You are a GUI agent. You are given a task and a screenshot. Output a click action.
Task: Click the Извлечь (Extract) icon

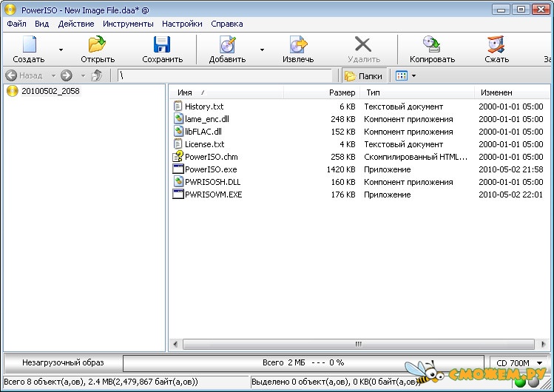coord(299,44)
